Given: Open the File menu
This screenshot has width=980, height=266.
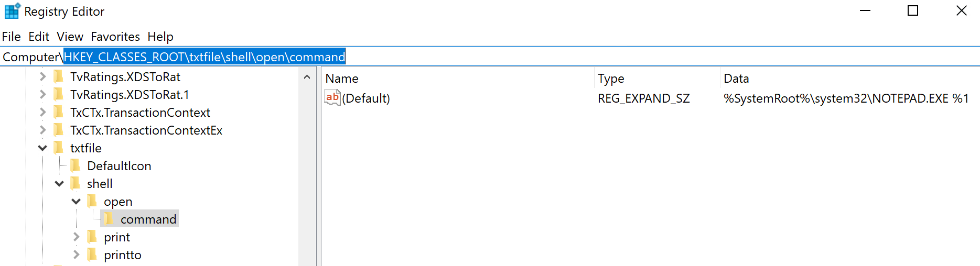Looking at the screenshot, I should 12,37.
